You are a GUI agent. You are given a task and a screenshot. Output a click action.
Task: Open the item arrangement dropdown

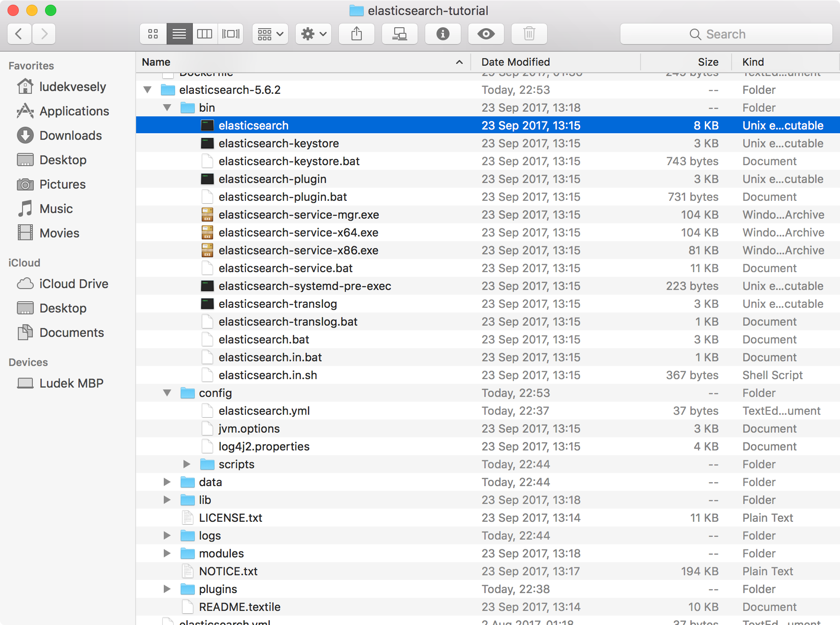(270, 34)
